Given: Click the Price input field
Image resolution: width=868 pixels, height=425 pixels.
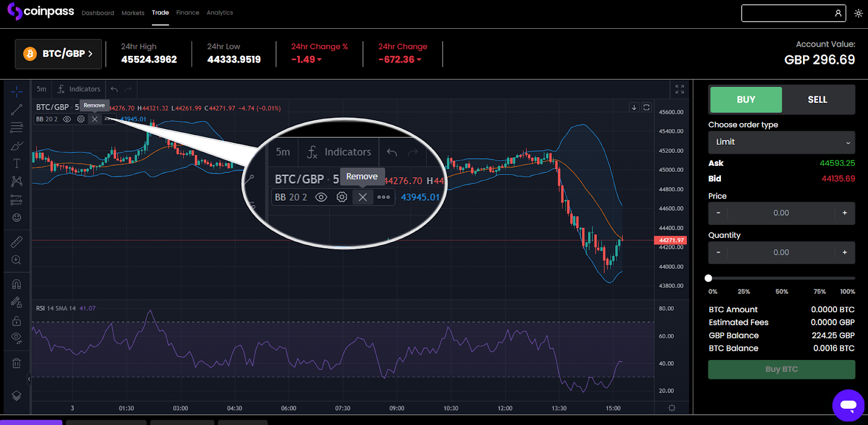Looking at the screenshot, I should 781,213.
